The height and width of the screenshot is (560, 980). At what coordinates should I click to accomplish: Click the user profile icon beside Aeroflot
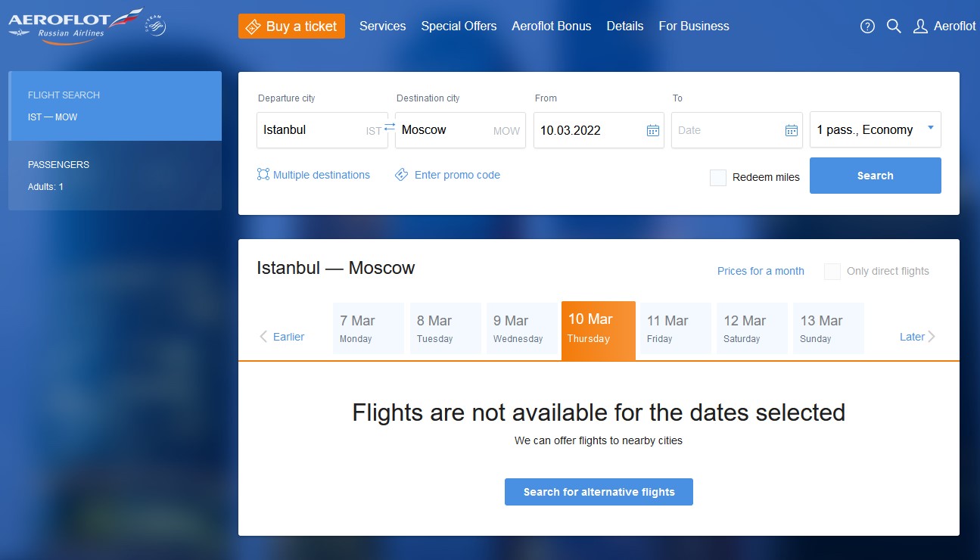tap(920, 26)
